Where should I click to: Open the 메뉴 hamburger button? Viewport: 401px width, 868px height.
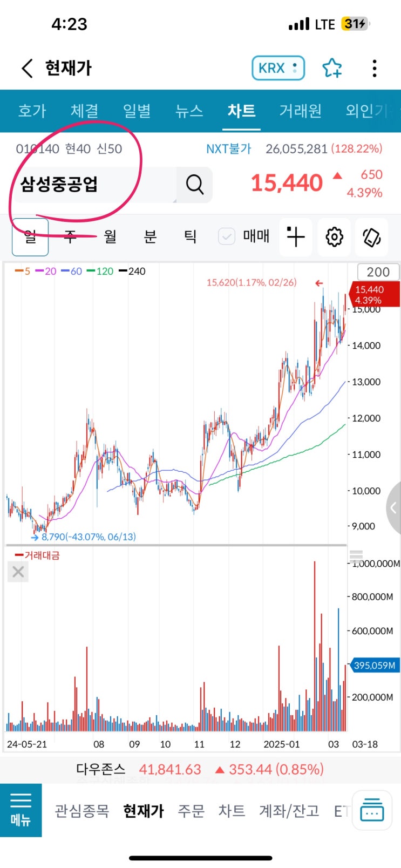point(21,810)
